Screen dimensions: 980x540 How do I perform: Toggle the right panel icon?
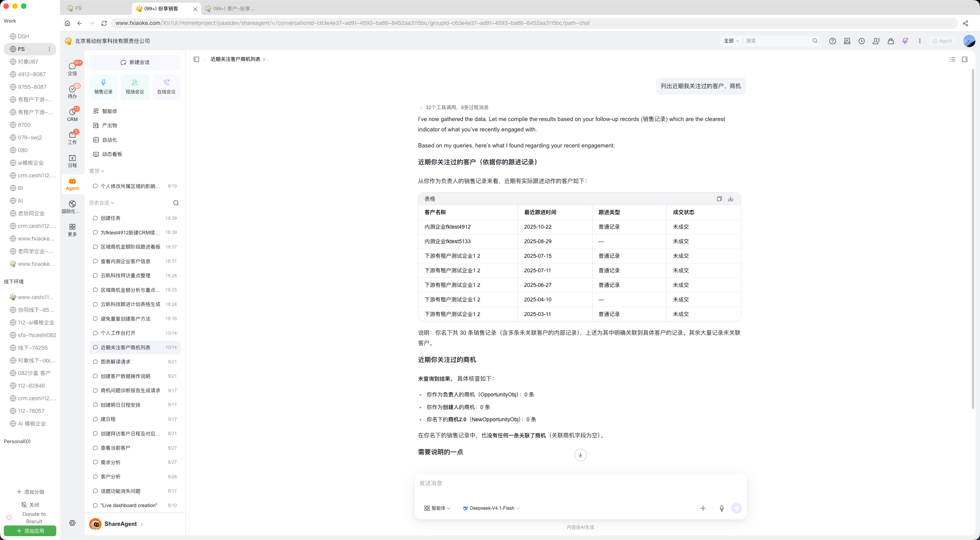pyautogui.click(x=965, y=59)
